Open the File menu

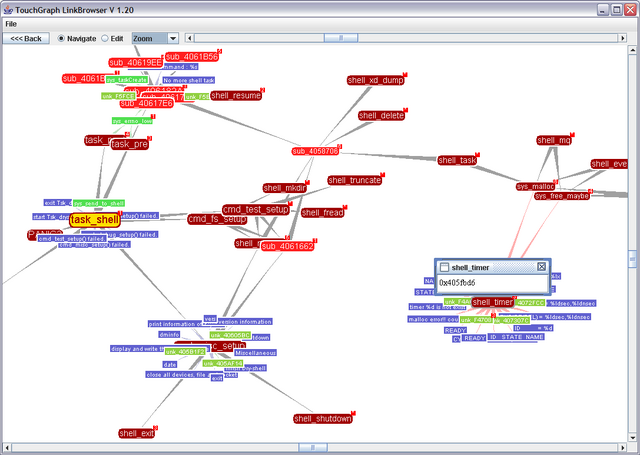pyautogui.click(x=11, y=24)
